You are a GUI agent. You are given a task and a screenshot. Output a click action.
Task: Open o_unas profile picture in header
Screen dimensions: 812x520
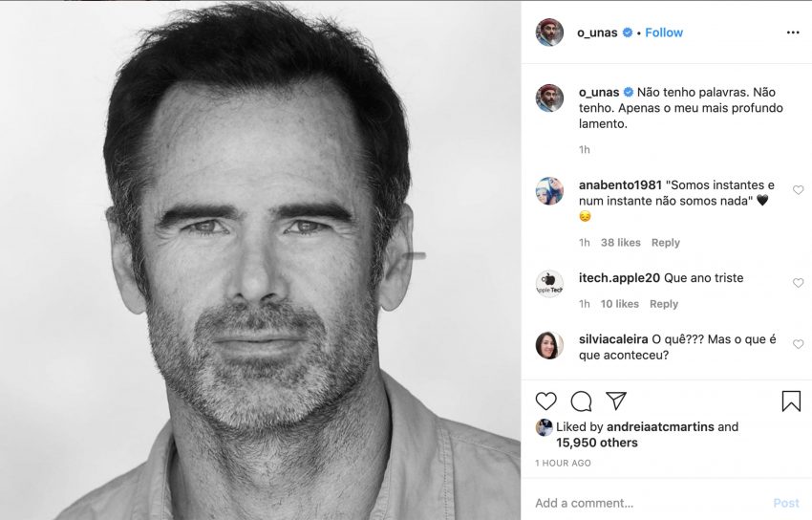[549, 32]
